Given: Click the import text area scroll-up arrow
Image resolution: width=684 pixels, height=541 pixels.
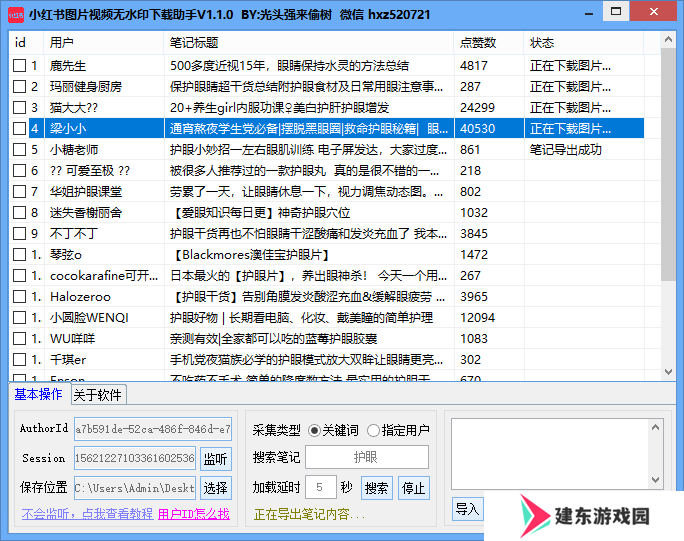Looking at the screenshot, I should coord(656,427).
